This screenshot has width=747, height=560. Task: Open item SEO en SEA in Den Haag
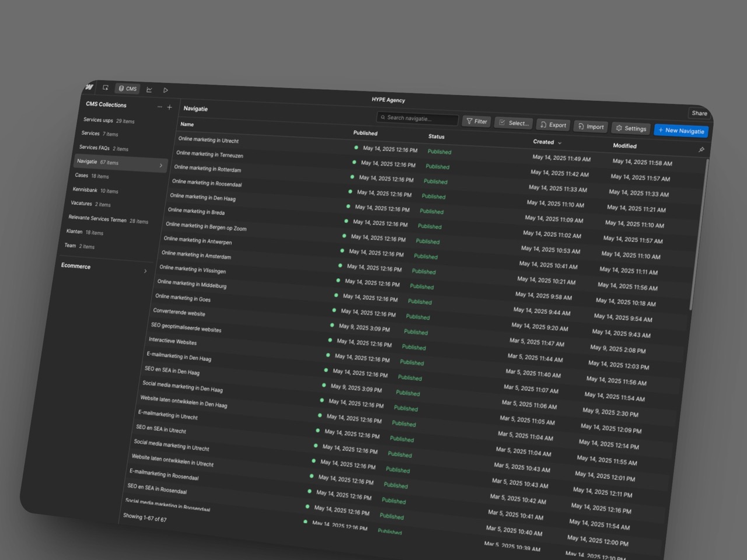[x=172, y=370]
